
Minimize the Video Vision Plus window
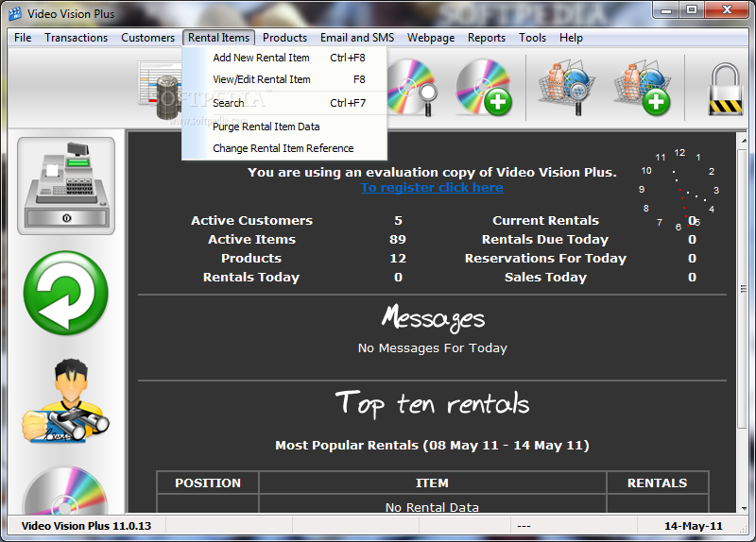(x=666, y=10)
